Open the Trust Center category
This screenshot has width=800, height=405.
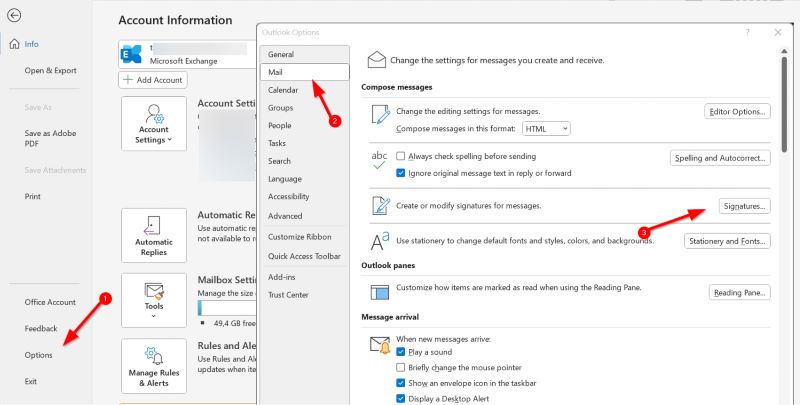pyautogui.click(x=288, y=295)
